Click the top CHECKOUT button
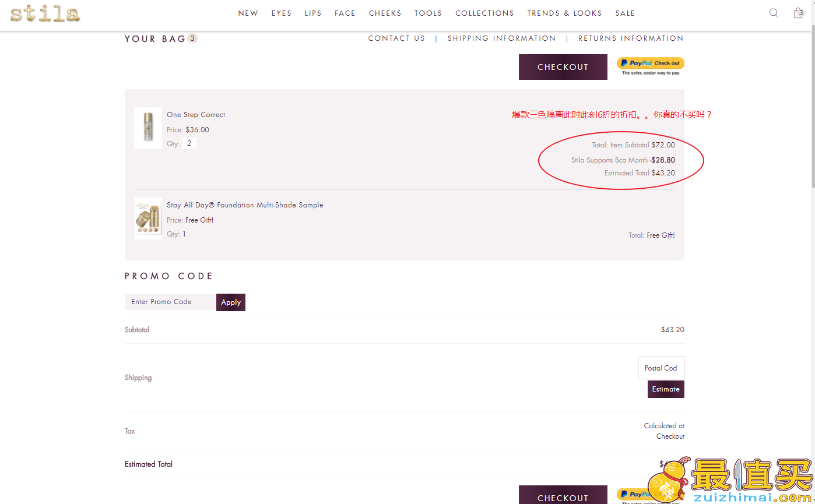 [x=563, y=67]
